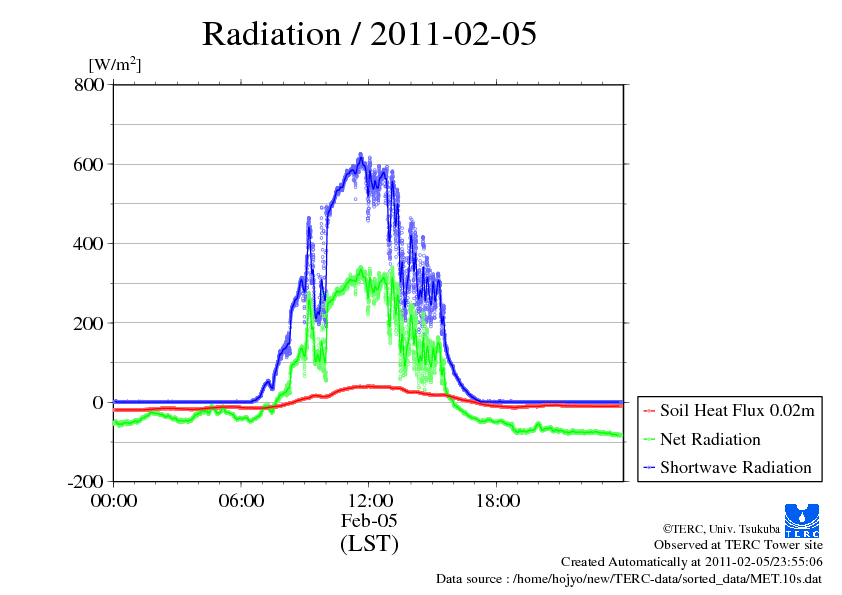Click the red Soil Heat Flux legend marker

(x=649, y=411)
